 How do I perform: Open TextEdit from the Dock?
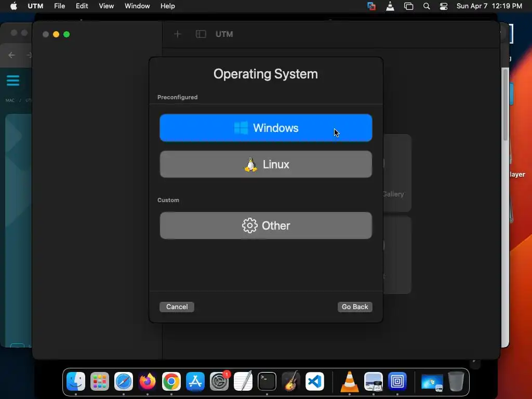pyautogui.click(x=243, y=381)
